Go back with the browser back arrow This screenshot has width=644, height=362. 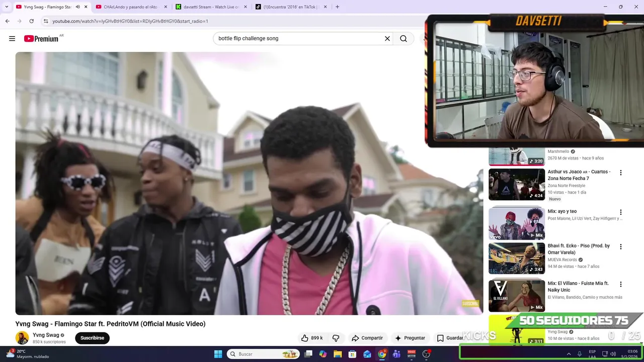pyautogui.click(x=7, y=21)
